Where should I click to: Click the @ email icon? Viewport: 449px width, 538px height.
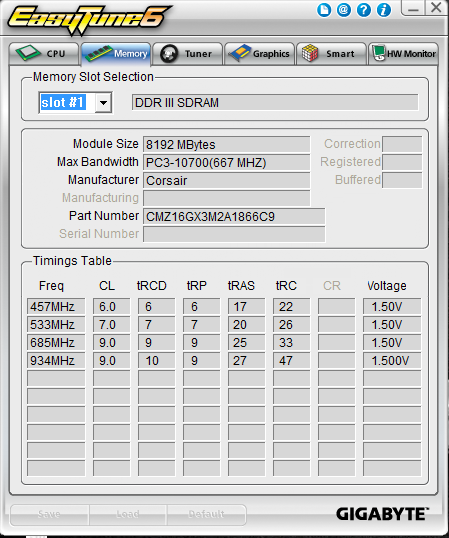[343, 10]
